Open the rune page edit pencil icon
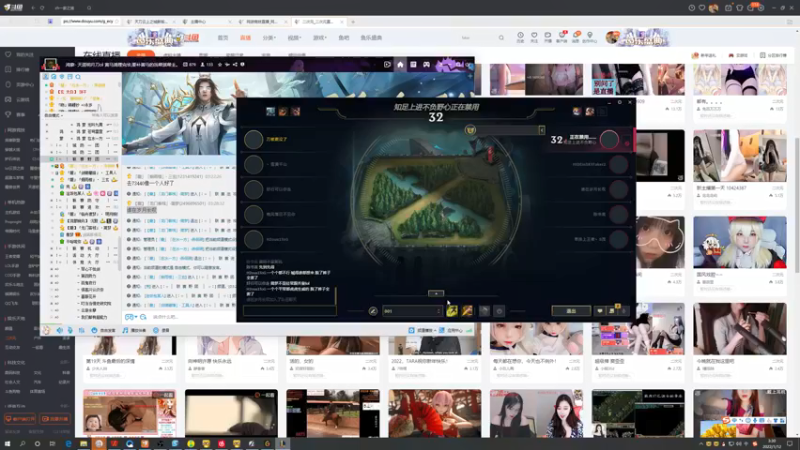This screenshot has width=800, height=450. pyautogui.click(x=373, y=311)
